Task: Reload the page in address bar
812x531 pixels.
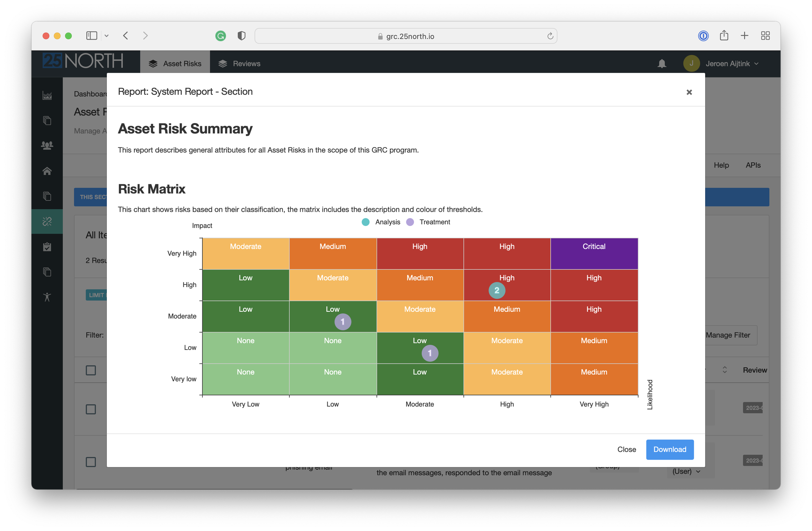Action: click(550, 36)
